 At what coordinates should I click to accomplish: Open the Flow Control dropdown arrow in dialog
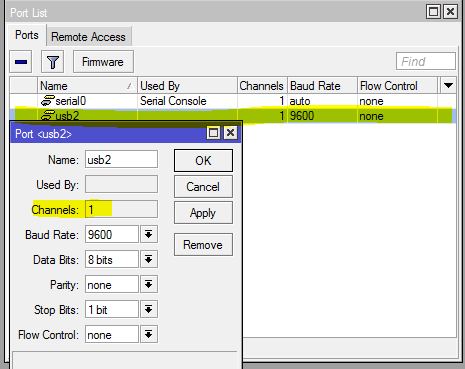[x=149, y=334]
